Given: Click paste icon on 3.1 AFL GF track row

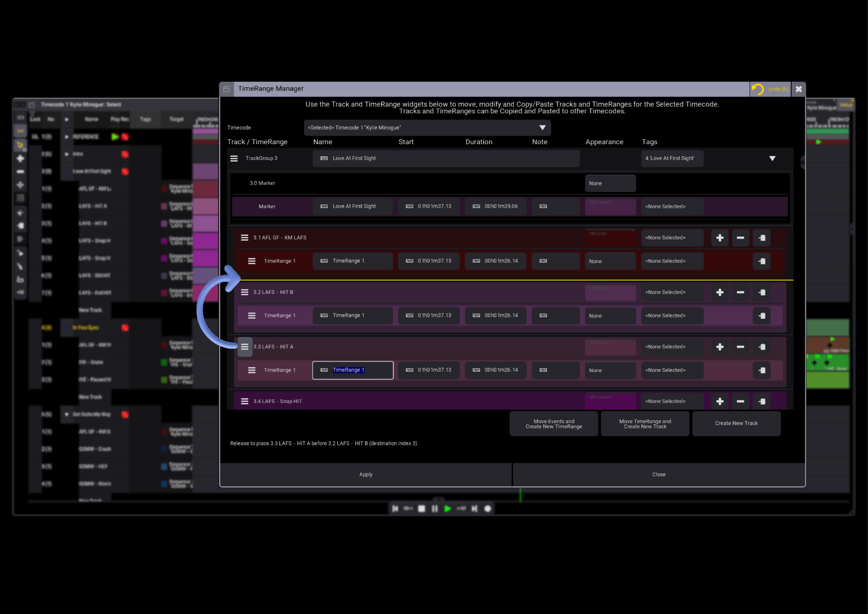Looking at the screenshot, I should [x=762, y=238].
